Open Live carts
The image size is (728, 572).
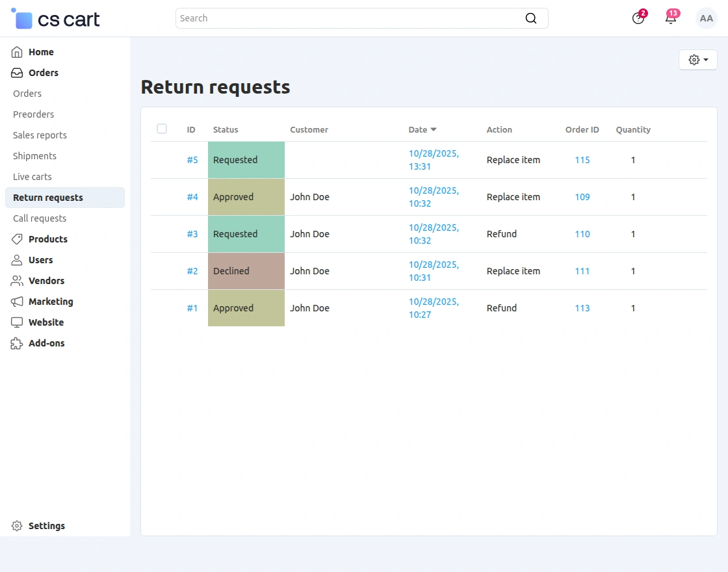click(32, 177)
